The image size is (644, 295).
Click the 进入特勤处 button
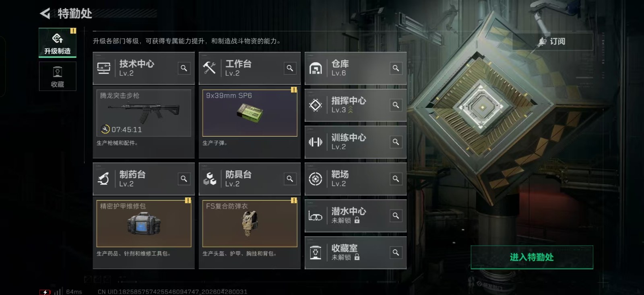[x=532, y=257]
